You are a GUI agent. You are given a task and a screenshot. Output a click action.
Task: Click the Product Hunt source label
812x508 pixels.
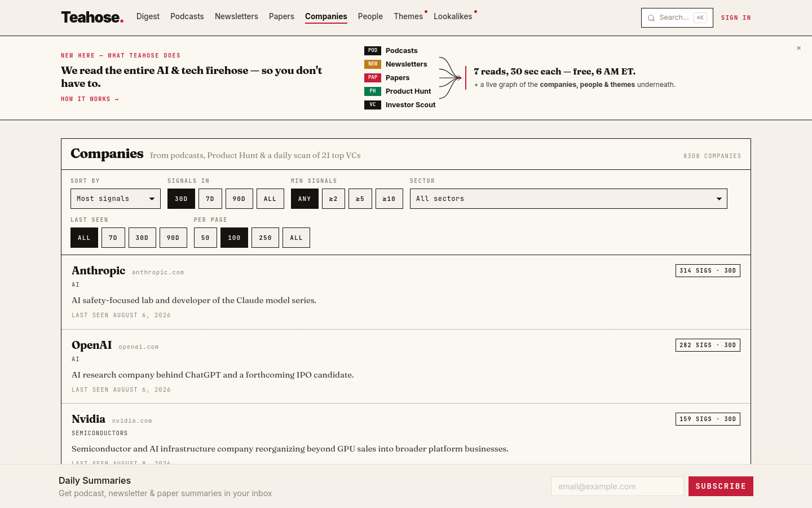coord(408,91)
